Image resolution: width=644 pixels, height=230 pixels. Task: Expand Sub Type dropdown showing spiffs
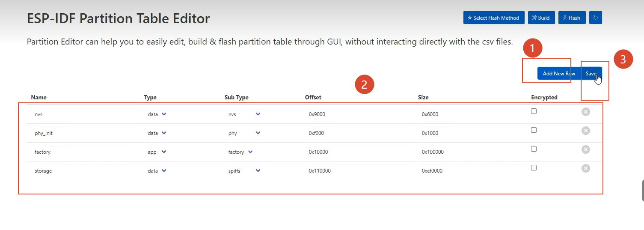tap(244, 171)
